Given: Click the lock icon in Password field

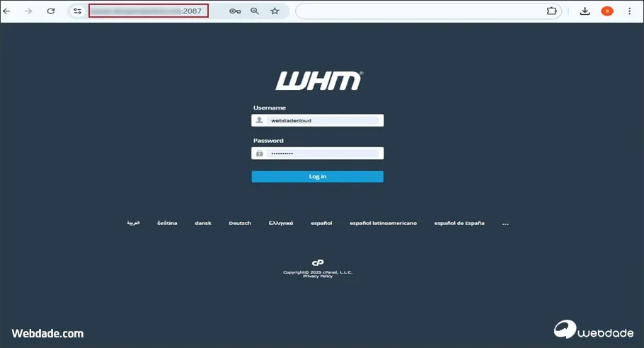Looking at the screenshot, I should pos(259,153).
